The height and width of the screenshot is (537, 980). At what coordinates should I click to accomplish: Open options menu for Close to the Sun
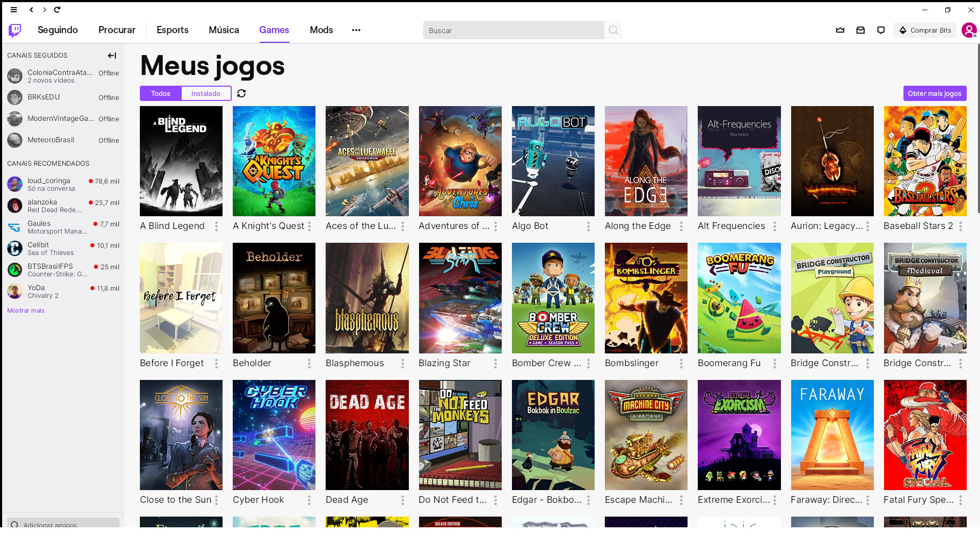pos(216,500)
